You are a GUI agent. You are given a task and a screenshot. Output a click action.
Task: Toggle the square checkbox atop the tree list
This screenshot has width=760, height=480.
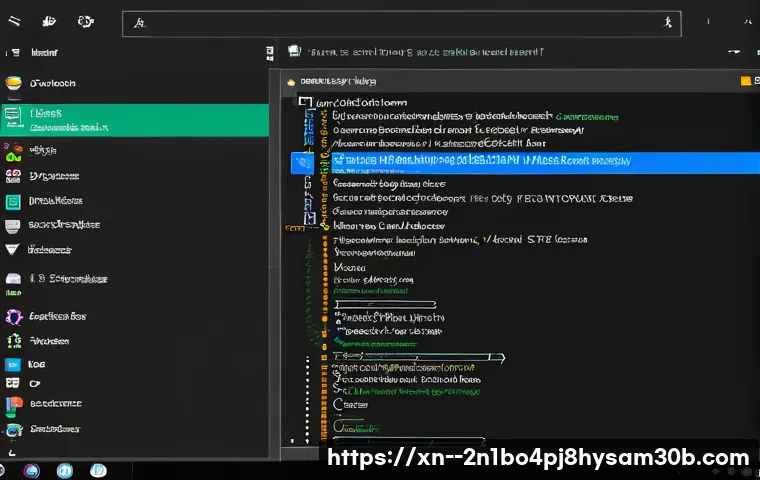point(304,101)
